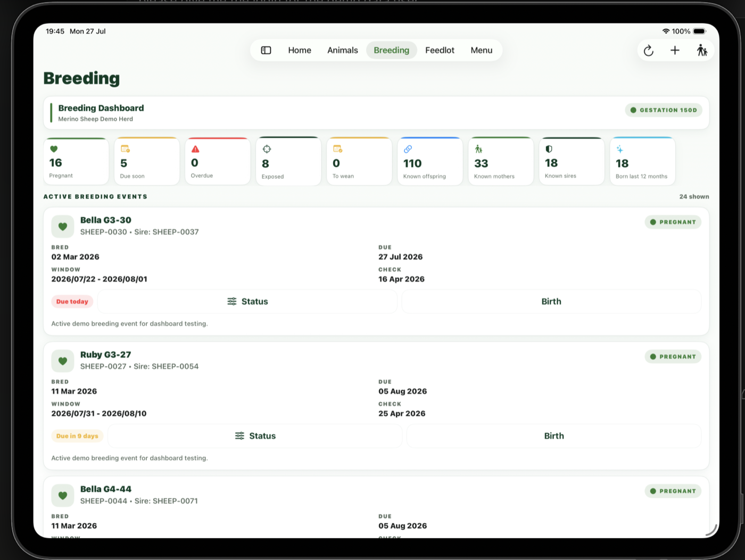The image size is (745, 560).
Task: Open the Menu tab
Action: (481, 50)
